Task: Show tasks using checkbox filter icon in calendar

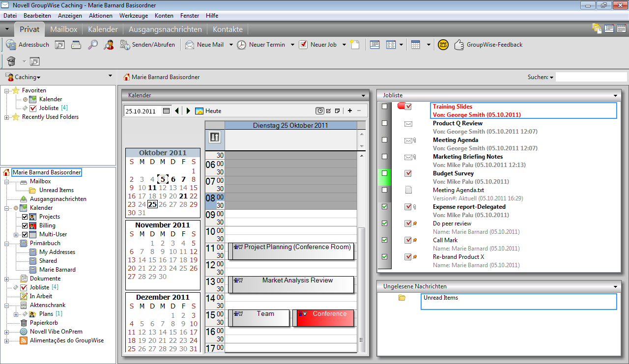Action: tap(329, 111)
